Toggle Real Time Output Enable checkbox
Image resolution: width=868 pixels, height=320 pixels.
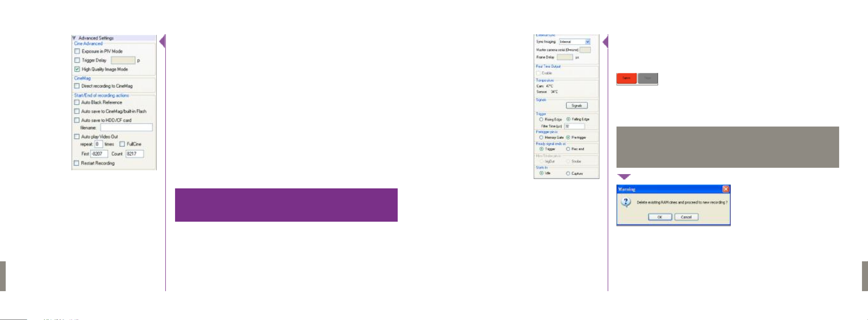(x=538, y=73)
